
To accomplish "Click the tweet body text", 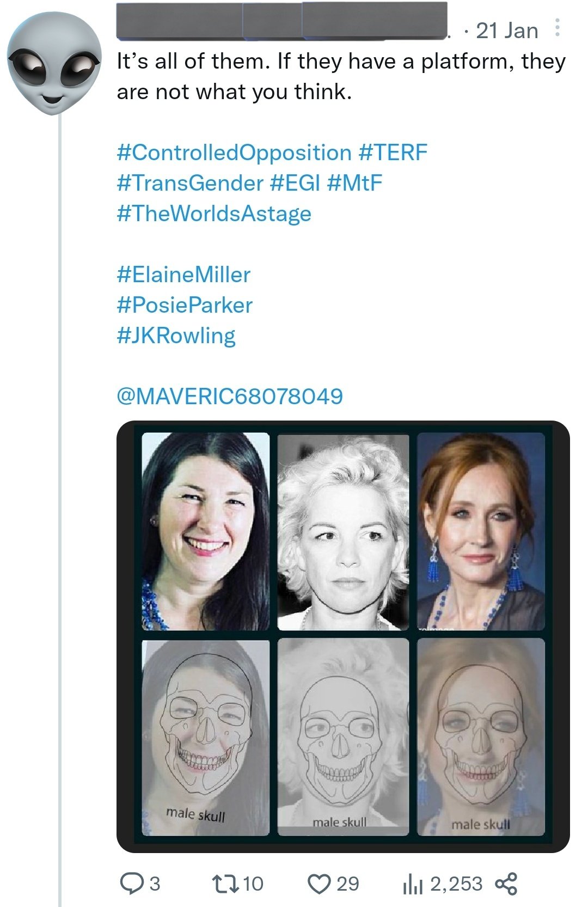I will 341,76.
